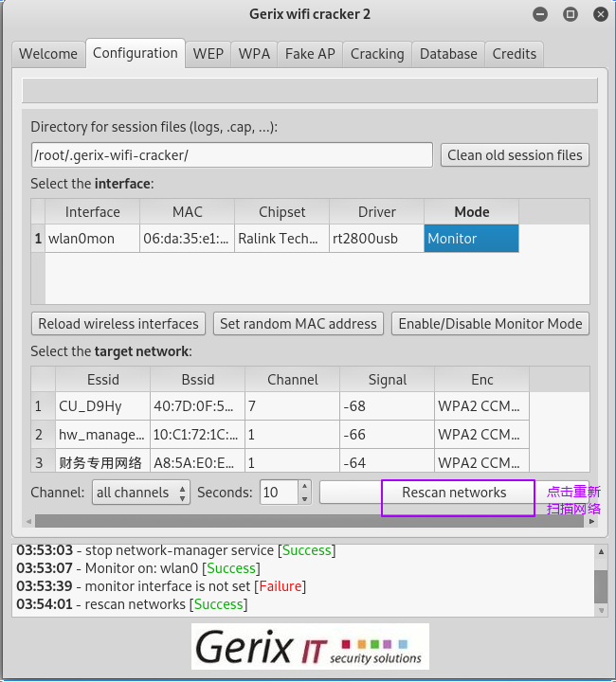Click the session directory path field
The width and height of the screenshot is (616, 682).
[232, 155]
